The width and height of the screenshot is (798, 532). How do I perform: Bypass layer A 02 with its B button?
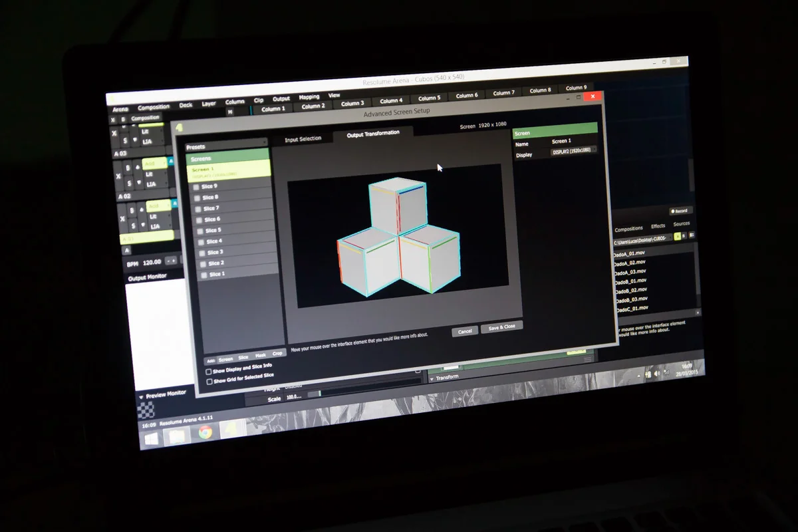(128, 168)
